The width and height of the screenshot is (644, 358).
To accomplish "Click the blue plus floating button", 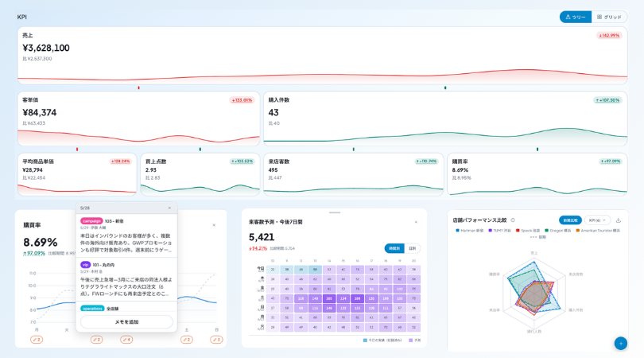I will (621, 343).
